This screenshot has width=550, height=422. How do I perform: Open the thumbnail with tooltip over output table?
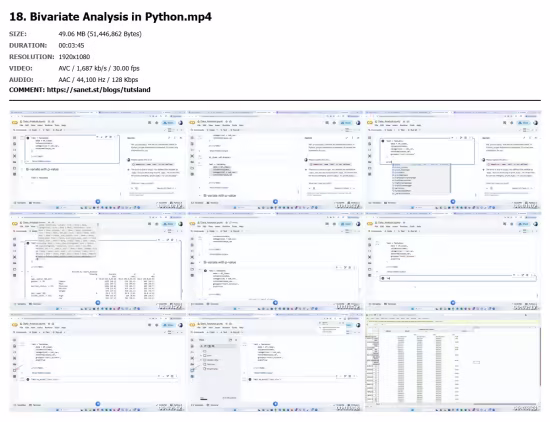tap(98, 261)
